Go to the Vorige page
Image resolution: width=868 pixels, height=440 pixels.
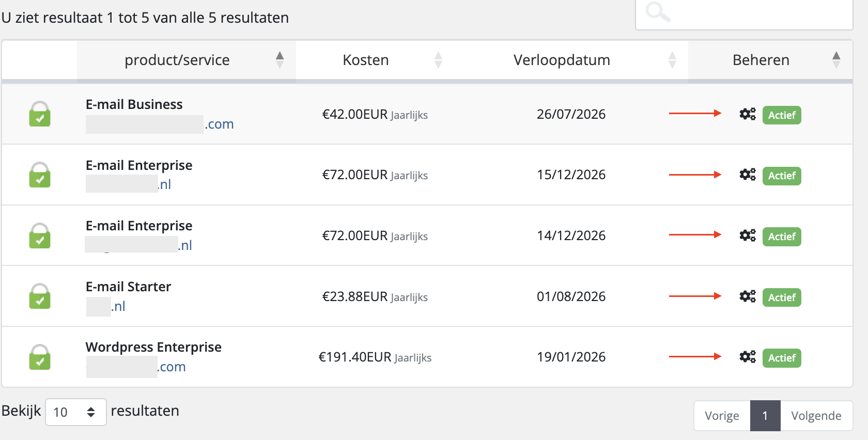[722, 416]
